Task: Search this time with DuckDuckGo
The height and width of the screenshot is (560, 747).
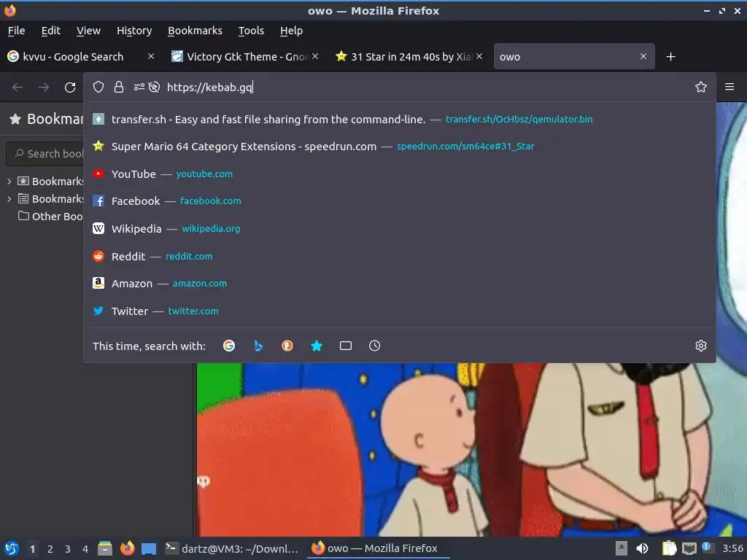Action: click(287, 346)
